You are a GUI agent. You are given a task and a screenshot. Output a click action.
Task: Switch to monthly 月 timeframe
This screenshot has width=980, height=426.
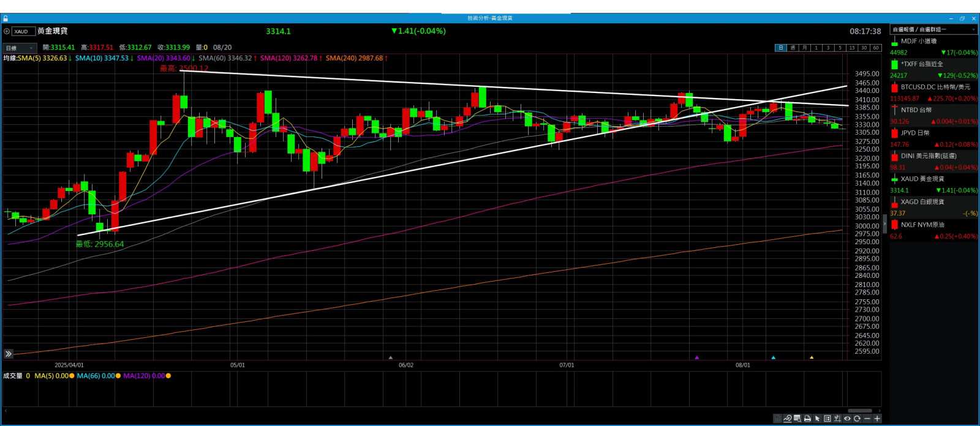tap(804, 48)
